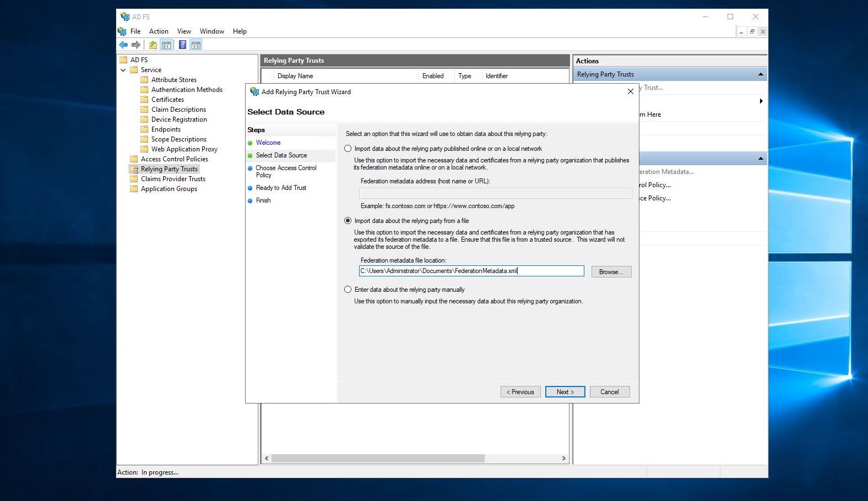Sort by the Identifier column header
The image size is (868, 501).
tap(525, 76)
